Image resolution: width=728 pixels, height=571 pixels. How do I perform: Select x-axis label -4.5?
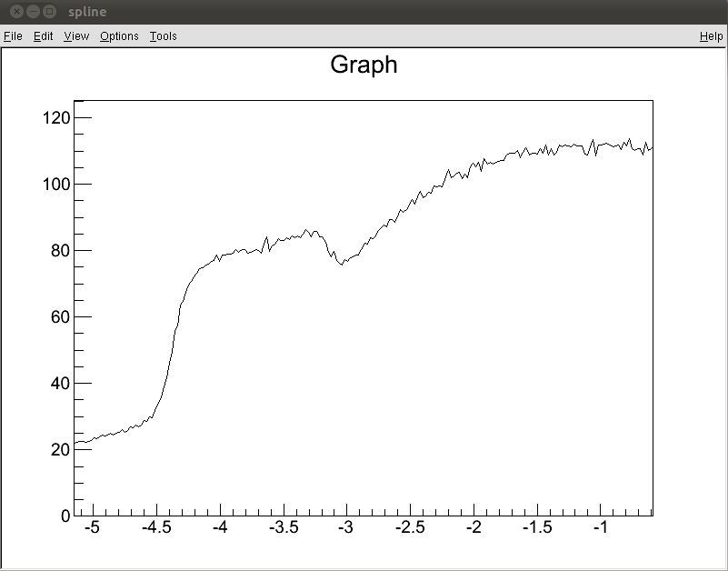point(156,527)
